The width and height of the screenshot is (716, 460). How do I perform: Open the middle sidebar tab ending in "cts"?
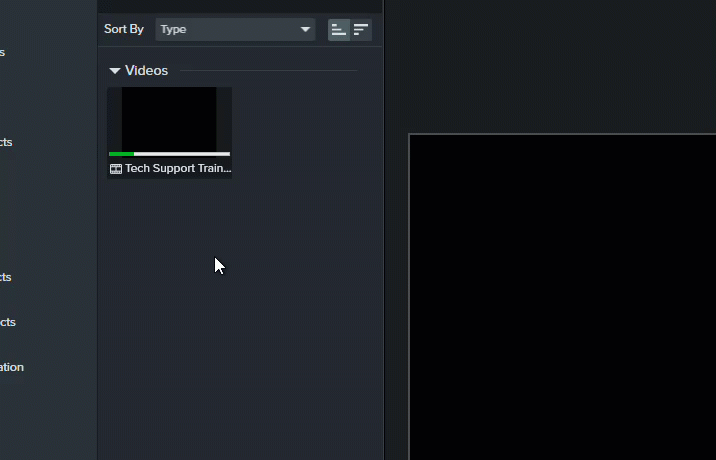tap(6, 277)
